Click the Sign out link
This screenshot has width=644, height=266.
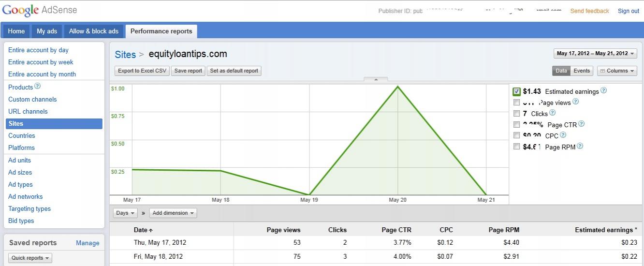tap(628, 11)
